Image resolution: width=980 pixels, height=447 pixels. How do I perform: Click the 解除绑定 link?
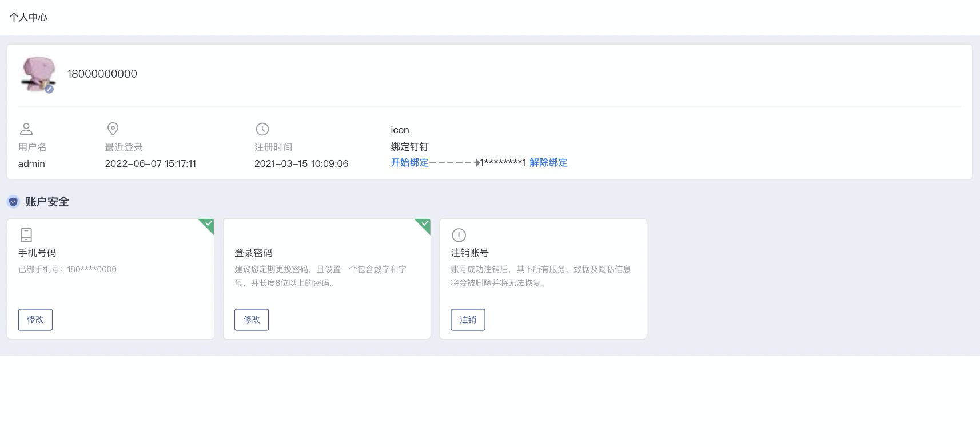(548, 163)
